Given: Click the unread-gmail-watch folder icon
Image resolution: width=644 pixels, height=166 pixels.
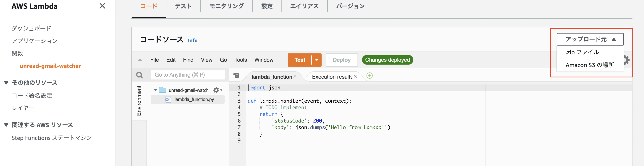Looking at the screenshot, I should click(162, 90).
